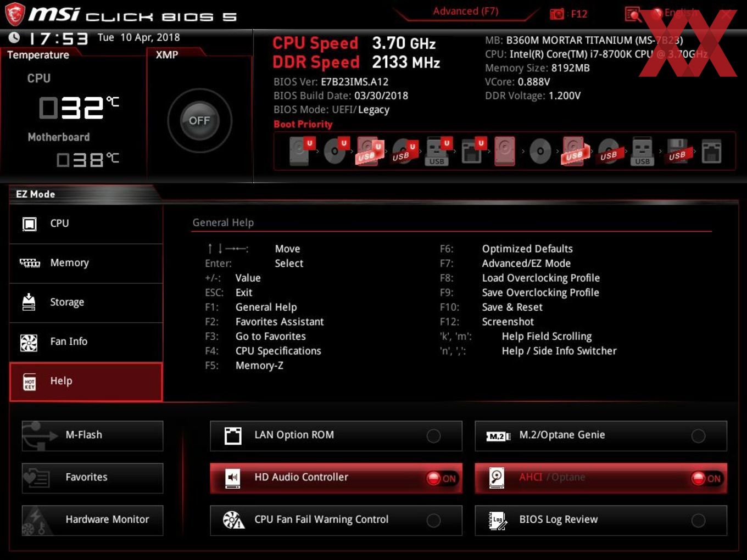747x560 pixels.
Task: Click the BIOS Ver E7B23IMS.A12 line
Action: point(331,82)
